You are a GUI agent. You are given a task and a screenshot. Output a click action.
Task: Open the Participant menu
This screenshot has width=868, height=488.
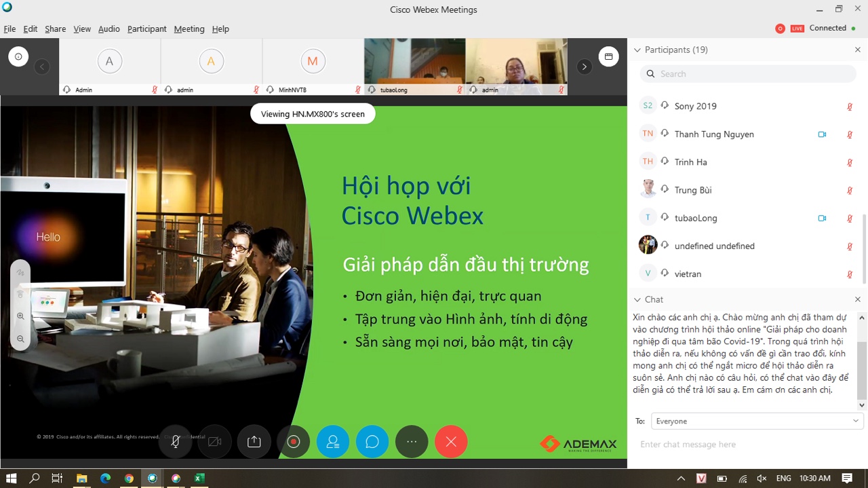(146, 29)
